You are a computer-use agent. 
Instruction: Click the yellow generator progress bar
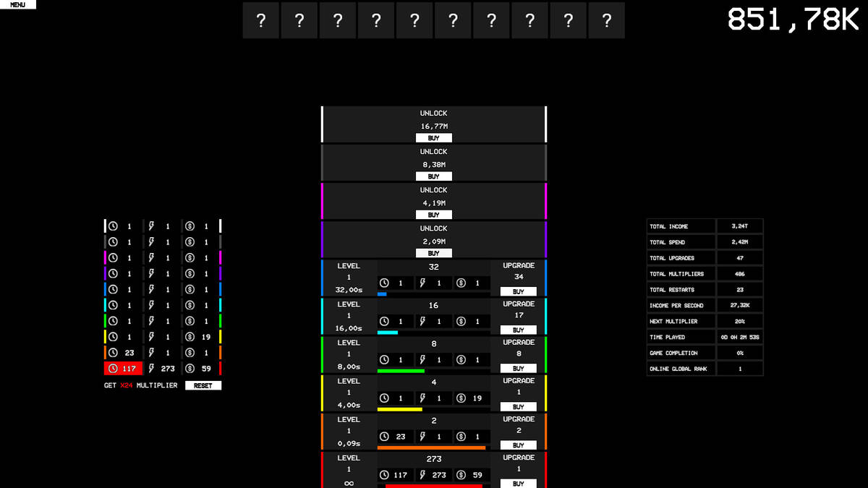(400, 409)
